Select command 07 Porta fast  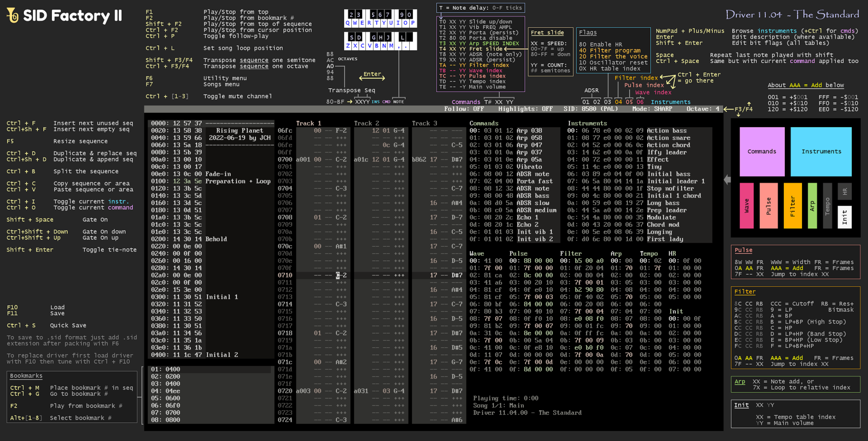pyautogui.click(x=515, y=181)
